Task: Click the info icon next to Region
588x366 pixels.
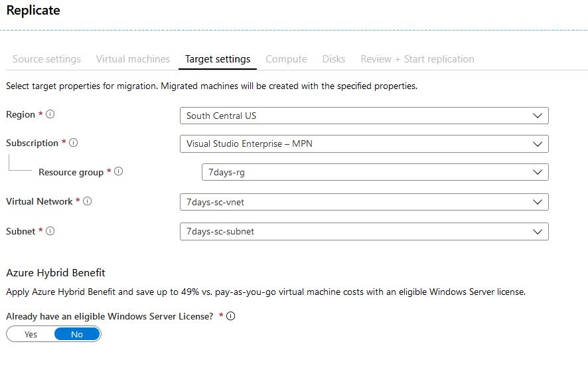Action: pyautogui.click(x=50, y=114)
